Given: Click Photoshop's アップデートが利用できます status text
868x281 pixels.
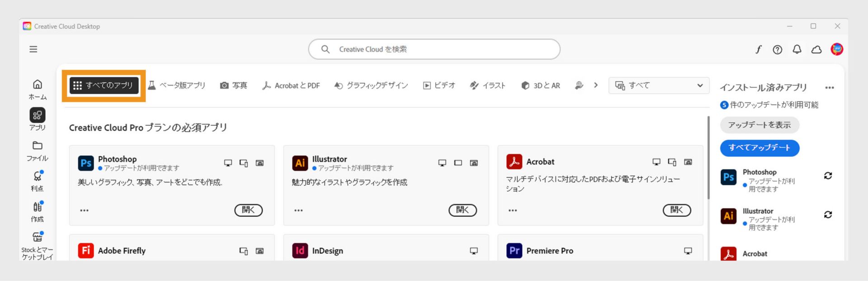Looking at the screenshot, I should click(x=142, y=168).
